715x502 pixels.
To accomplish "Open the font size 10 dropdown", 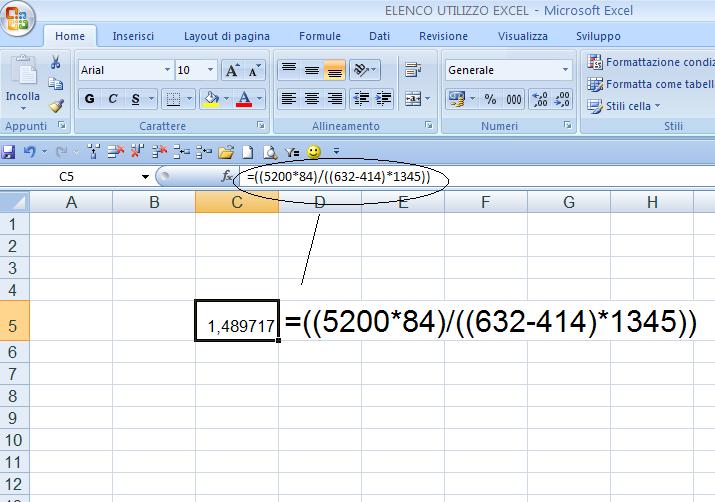I will point(210,70).
